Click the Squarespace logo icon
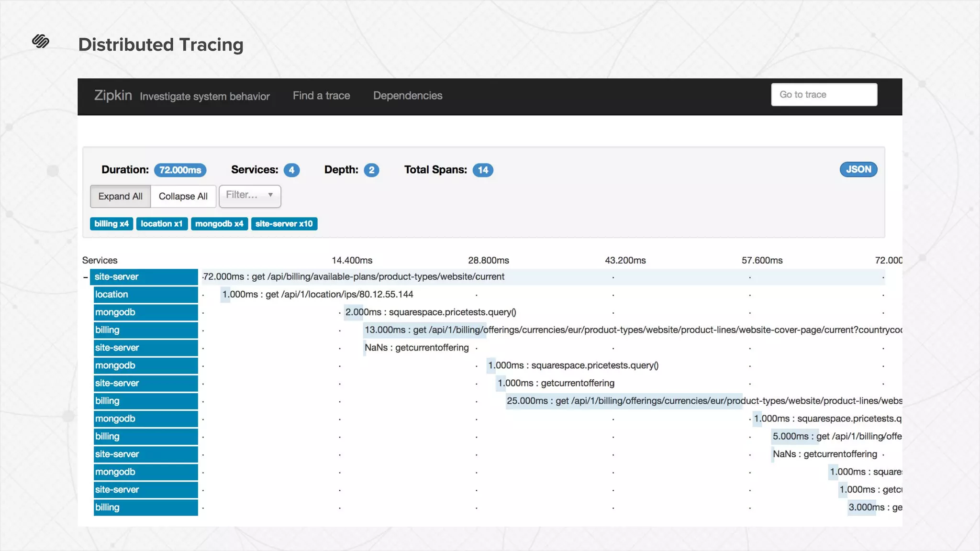The width and height of the screenshot is (980, 551). coord(41,41)
